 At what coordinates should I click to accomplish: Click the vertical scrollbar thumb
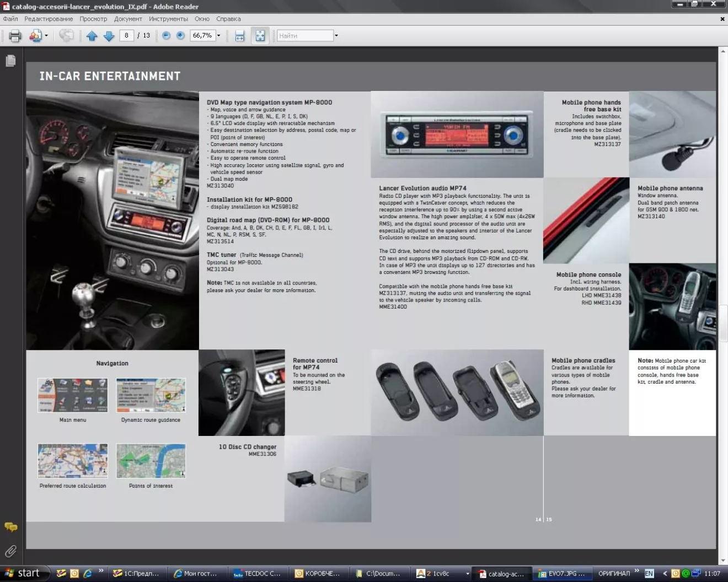click(723, 322)
